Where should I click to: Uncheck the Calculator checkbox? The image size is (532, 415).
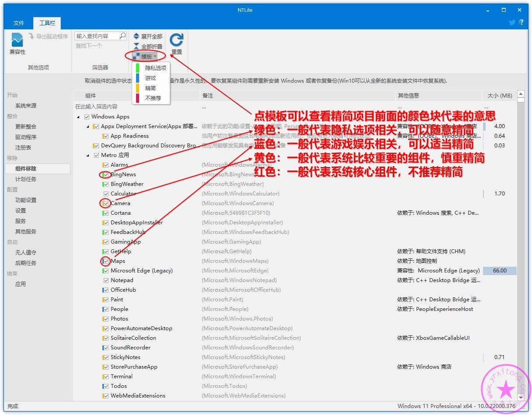tap(106, 194)
